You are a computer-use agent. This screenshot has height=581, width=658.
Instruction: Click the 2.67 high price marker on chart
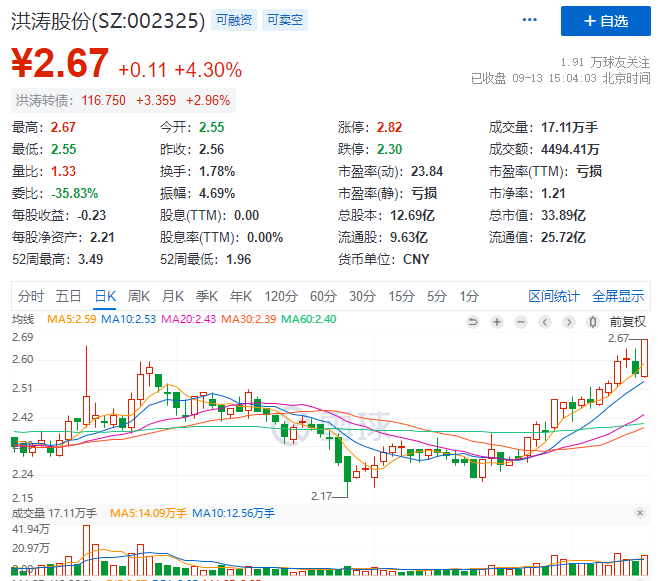(x=619, y=338)
